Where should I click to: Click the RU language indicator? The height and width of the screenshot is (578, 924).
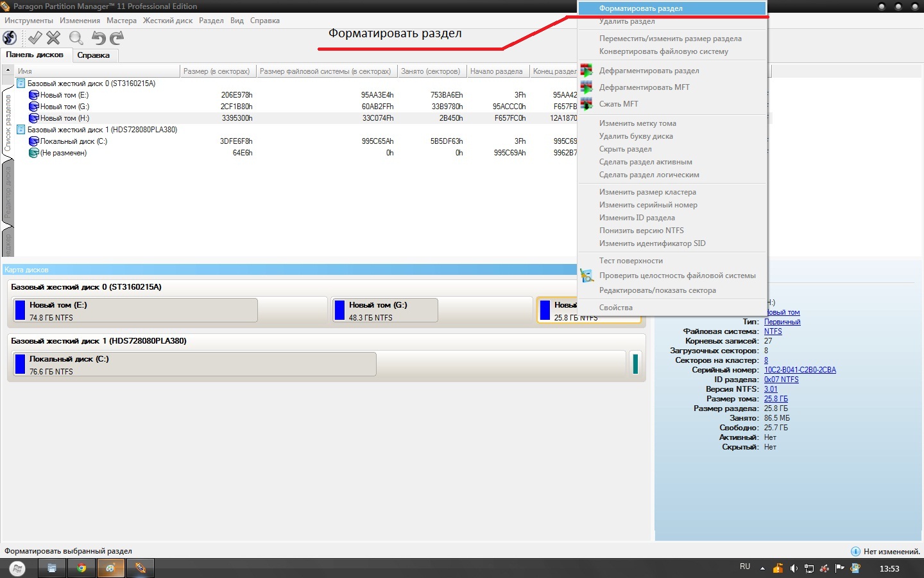(745, 566)
